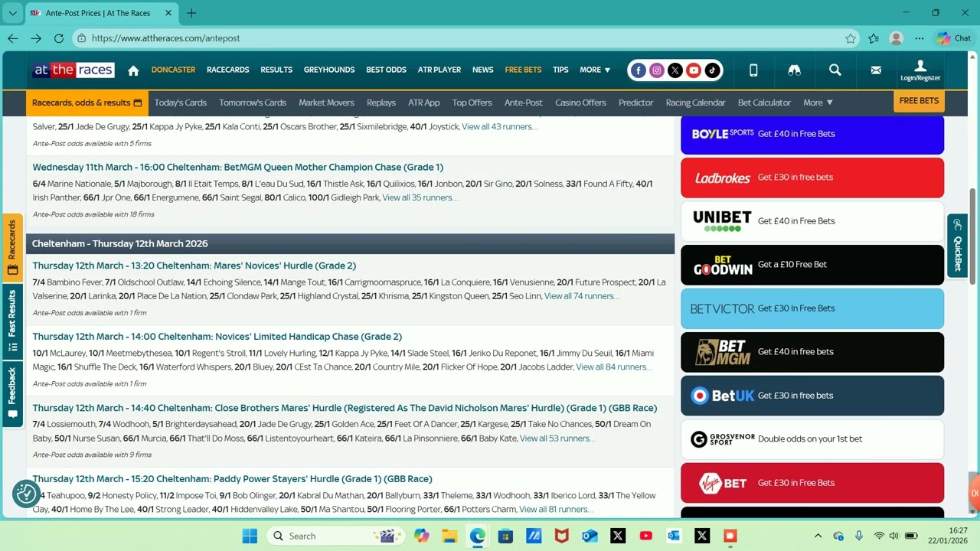Screen dimensions: 980x551
Task: Open Mares' Novices' Hurdle race link
Action: click(194, 266)
